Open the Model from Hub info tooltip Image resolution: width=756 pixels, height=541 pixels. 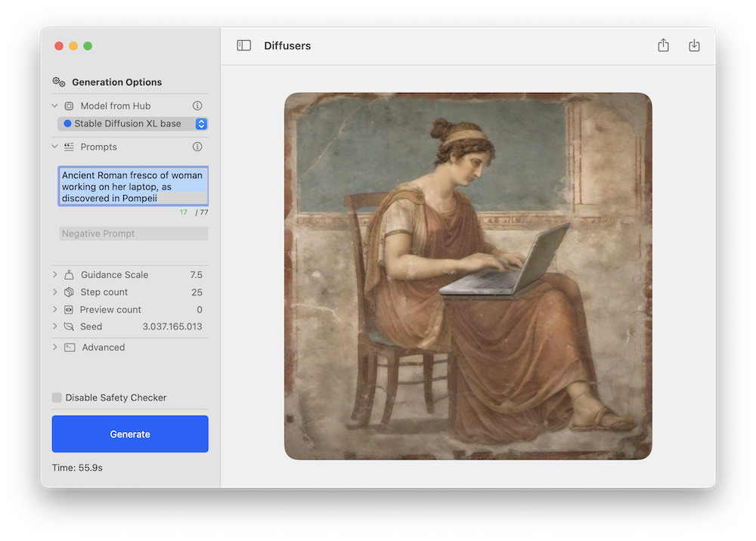point(197,106)
